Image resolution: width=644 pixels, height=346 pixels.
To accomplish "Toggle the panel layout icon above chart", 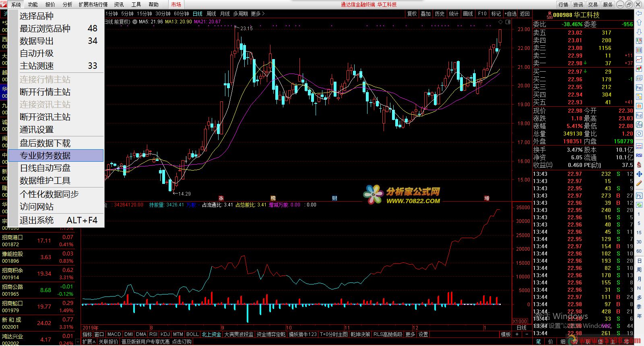I will pos(508,22).
